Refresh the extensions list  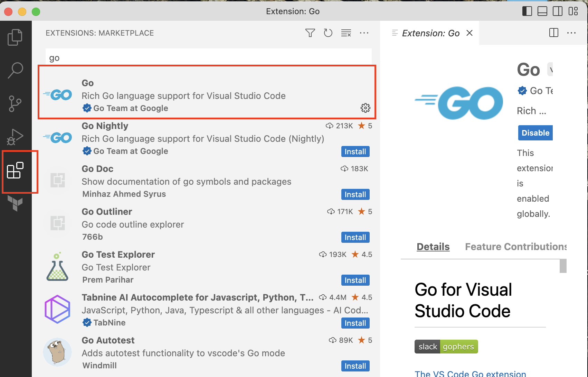coord(328,33)
